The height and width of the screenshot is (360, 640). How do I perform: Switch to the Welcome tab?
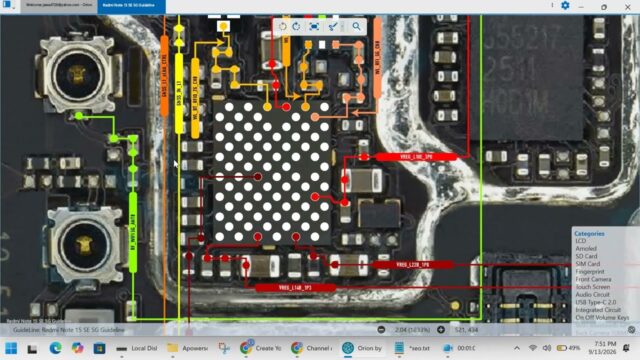click(59, 5)
